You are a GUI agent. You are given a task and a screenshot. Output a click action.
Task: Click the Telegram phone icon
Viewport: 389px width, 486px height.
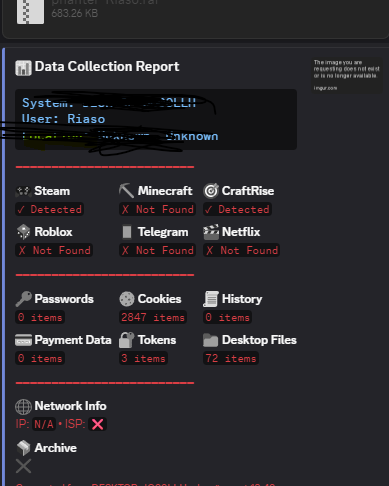coord(127,232)
